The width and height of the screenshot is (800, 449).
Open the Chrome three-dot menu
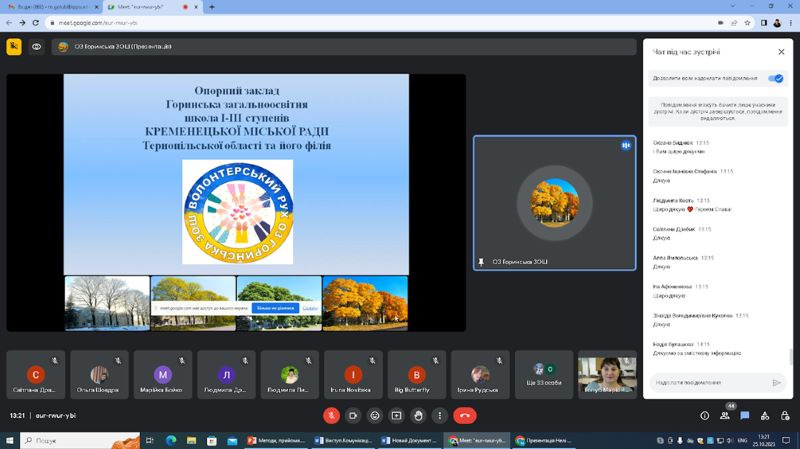(790, 22)
